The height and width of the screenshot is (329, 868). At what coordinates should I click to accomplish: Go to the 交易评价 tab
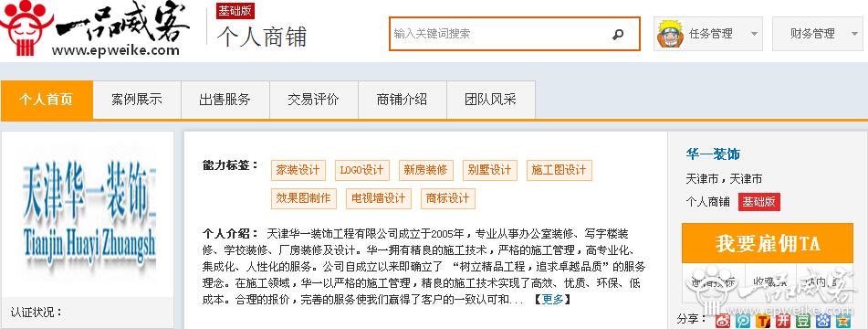314,101
